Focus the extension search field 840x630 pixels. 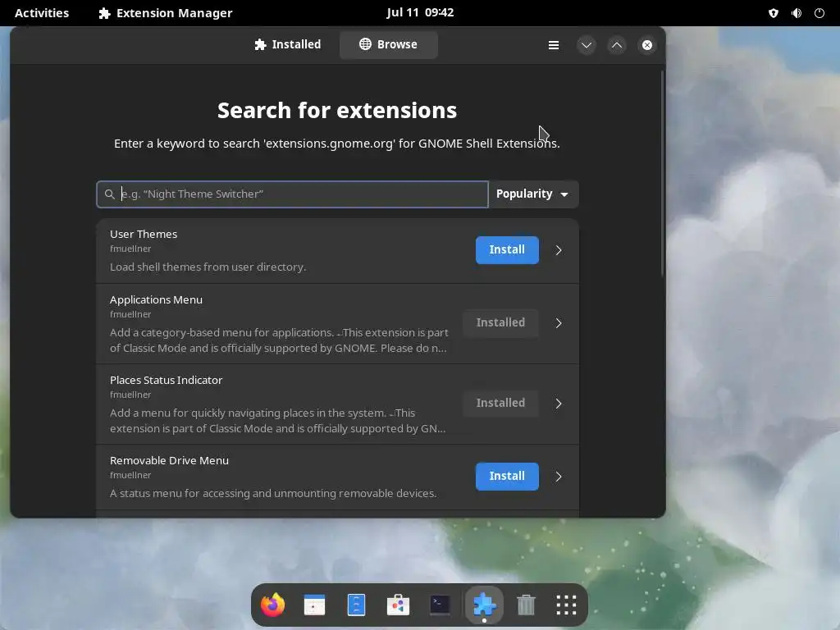click(293, 194)
